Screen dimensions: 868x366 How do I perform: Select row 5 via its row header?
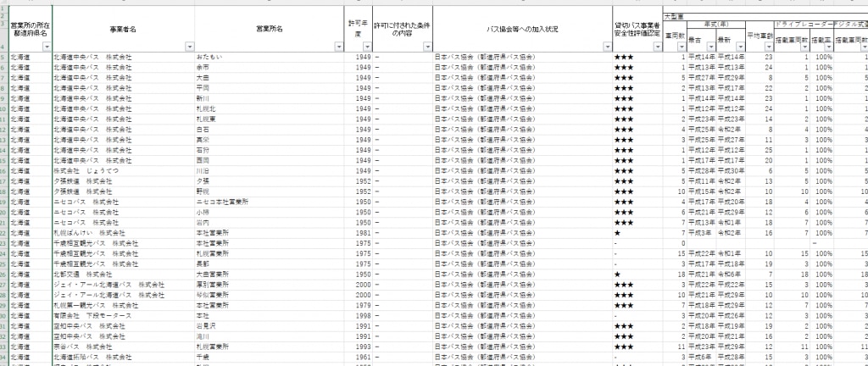click(4, 57)
